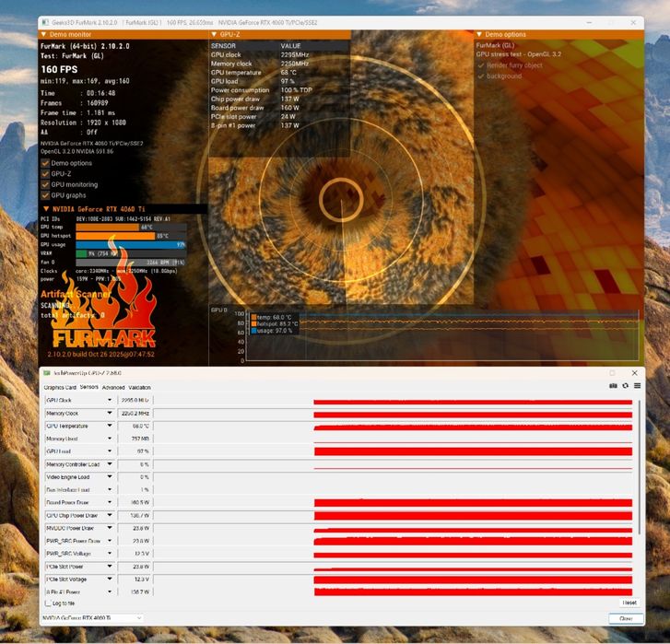Open the GPU Chip Power Draw dropdown
This screenshot has width=670, height=644.
(x=110, y=515)
